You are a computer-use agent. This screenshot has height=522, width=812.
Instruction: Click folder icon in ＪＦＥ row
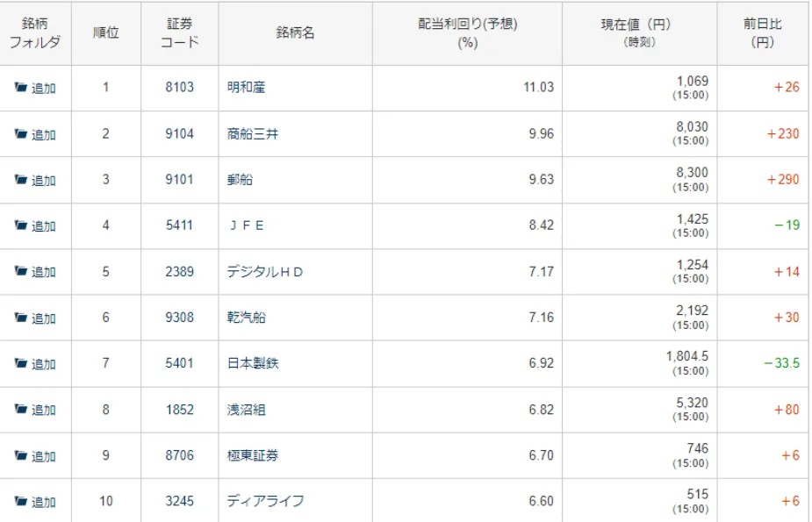[21, 225]
